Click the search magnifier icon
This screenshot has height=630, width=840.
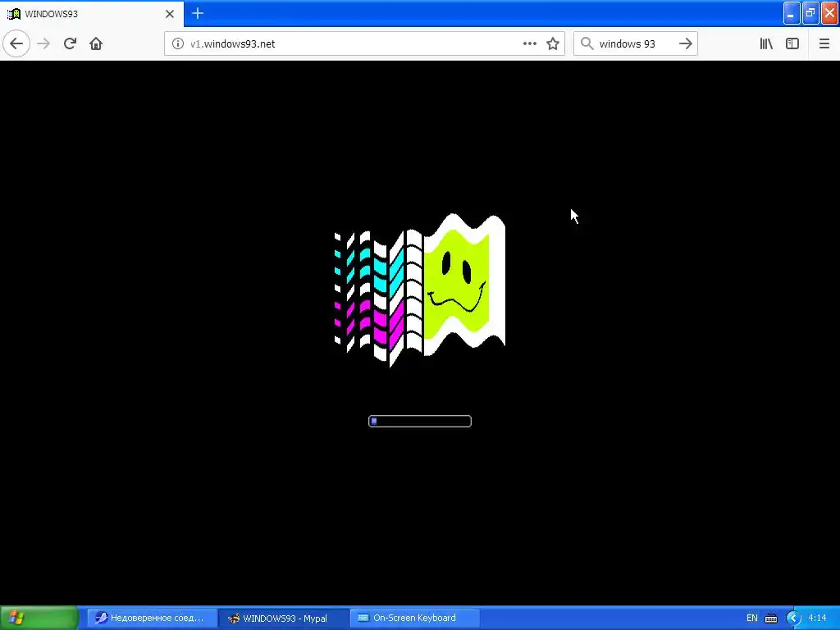coord(587,43)
